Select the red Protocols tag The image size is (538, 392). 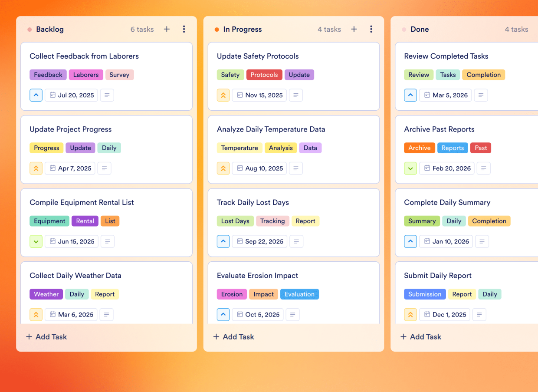point(264,75)
